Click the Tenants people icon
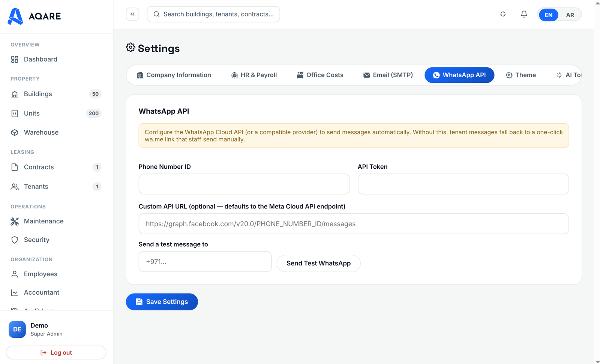Screen dimensions: 600x364 tap(15, 187)
